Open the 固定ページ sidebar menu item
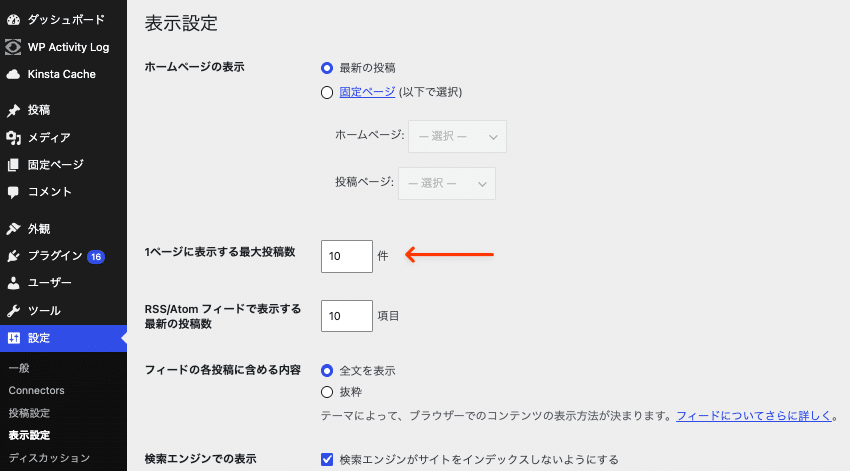The width and height of the screenshot is (850, 471). click(63, 165)
